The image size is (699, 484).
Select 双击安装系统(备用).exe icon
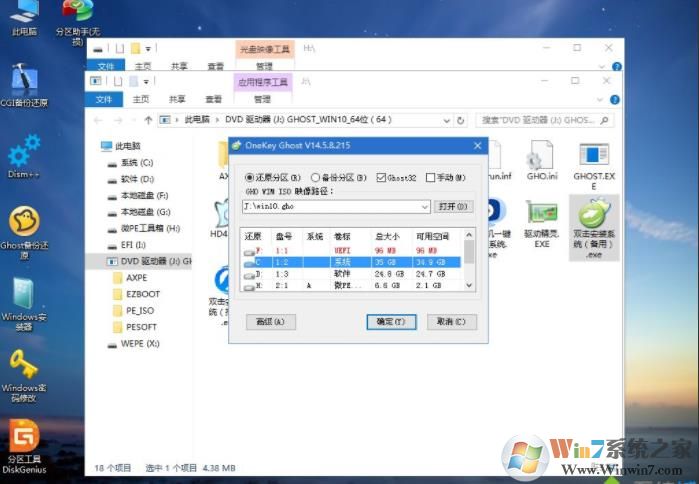coord(594,227)
